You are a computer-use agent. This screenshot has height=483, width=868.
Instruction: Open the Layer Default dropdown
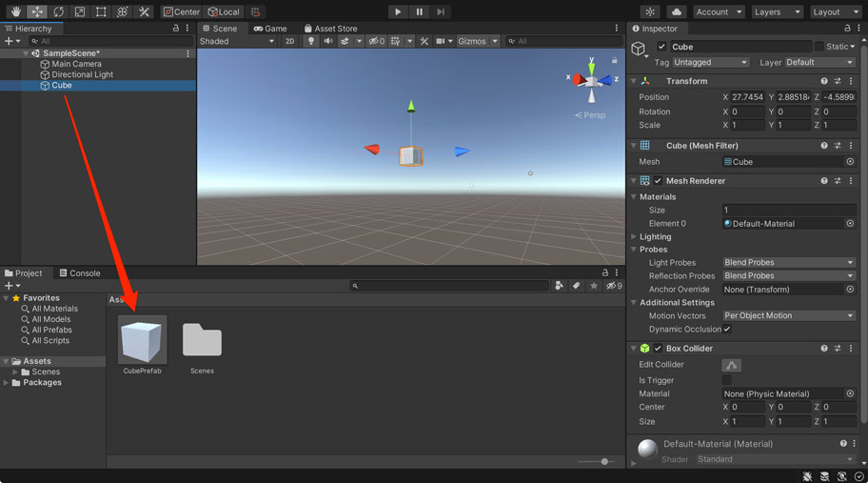820,62
